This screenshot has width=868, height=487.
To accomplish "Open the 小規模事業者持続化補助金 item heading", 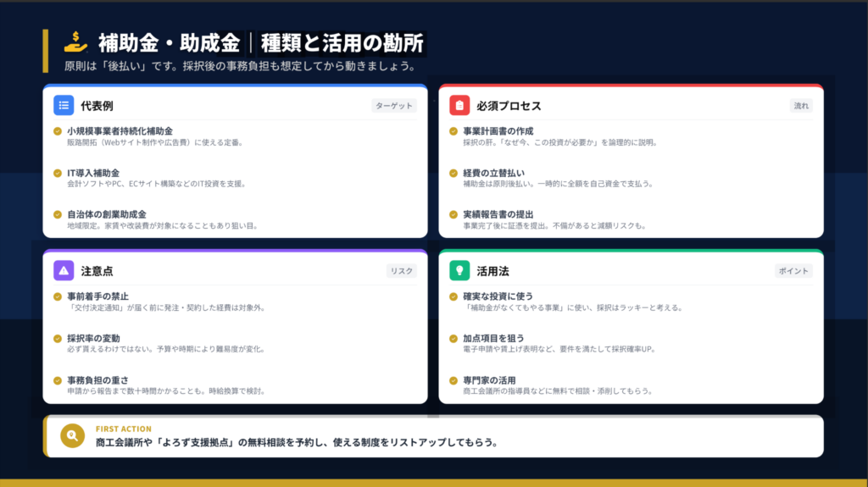I will pyautogui.click(x=120, y=131).
